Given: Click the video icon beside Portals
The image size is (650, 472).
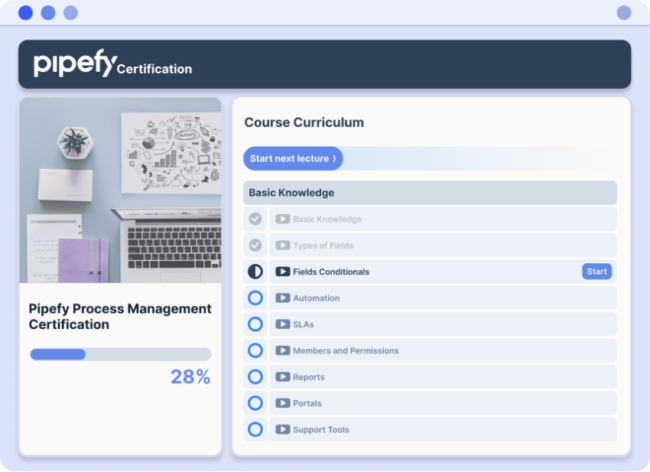Looking at the screenshot, I should coord(283,403).
